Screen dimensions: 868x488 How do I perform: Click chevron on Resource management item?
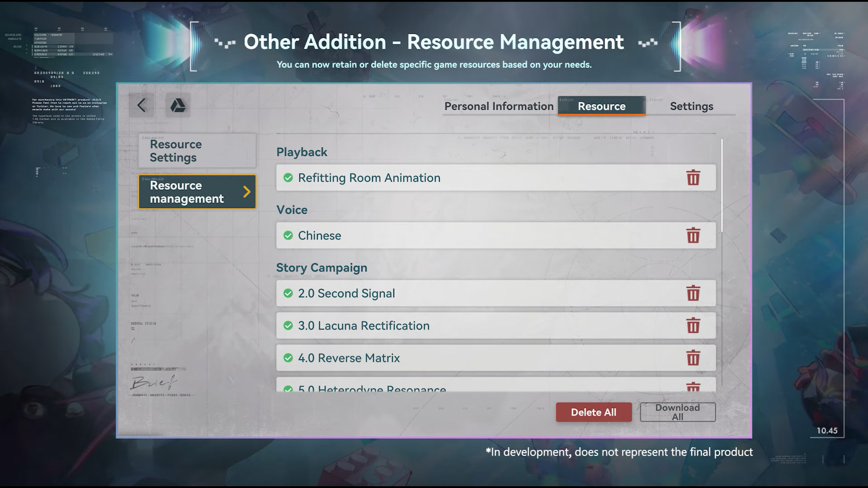tap(246, 192)
